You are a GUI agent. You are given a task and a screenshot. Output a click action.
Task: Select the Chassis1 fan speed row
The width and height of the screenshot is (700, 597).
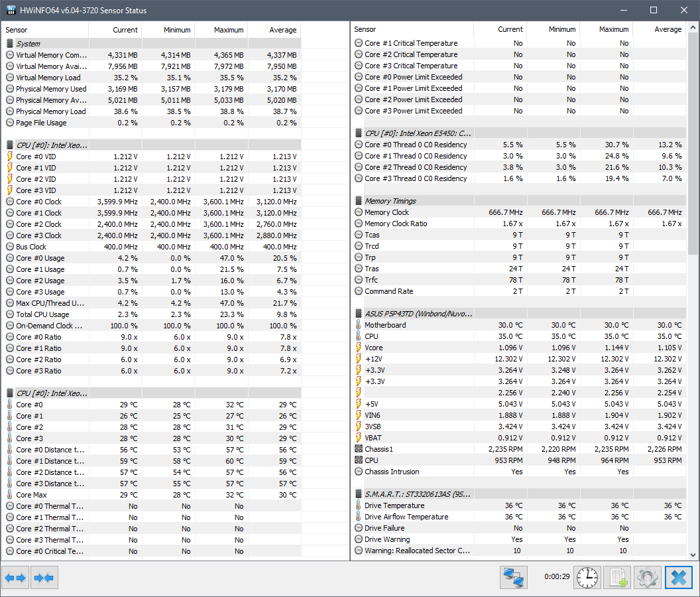pyautogui.click(x=379, y=449)
